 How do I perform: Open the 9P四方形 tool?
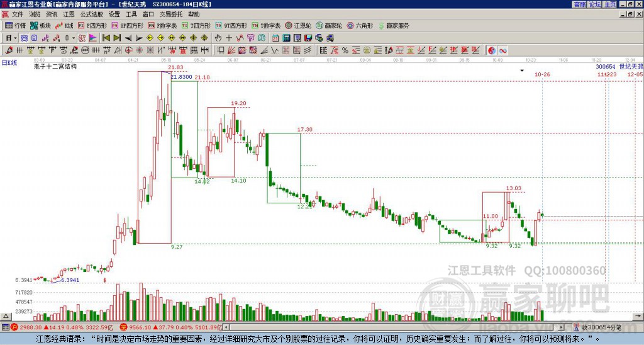click(x=127, y=25)
